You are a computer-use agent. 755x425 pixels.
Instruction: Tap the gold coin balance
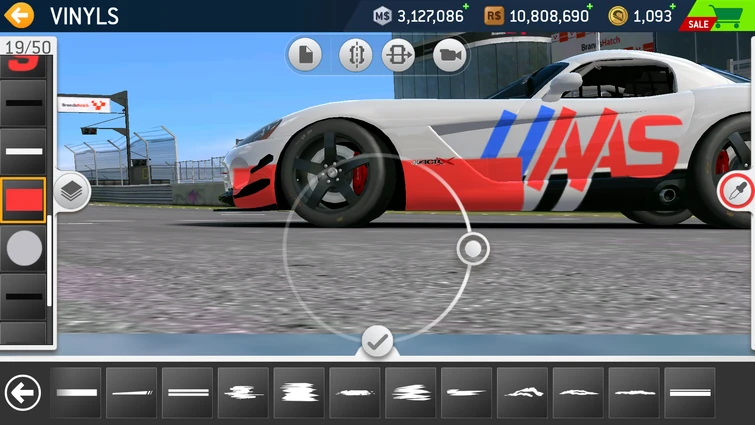click(x=641, y=16)
